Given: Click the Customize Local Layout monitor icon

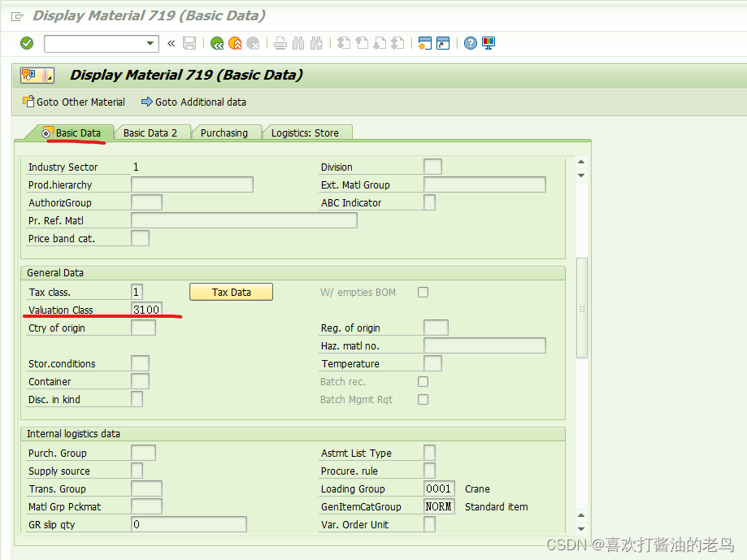Looking at the screenshot, I should pos(489,43).
